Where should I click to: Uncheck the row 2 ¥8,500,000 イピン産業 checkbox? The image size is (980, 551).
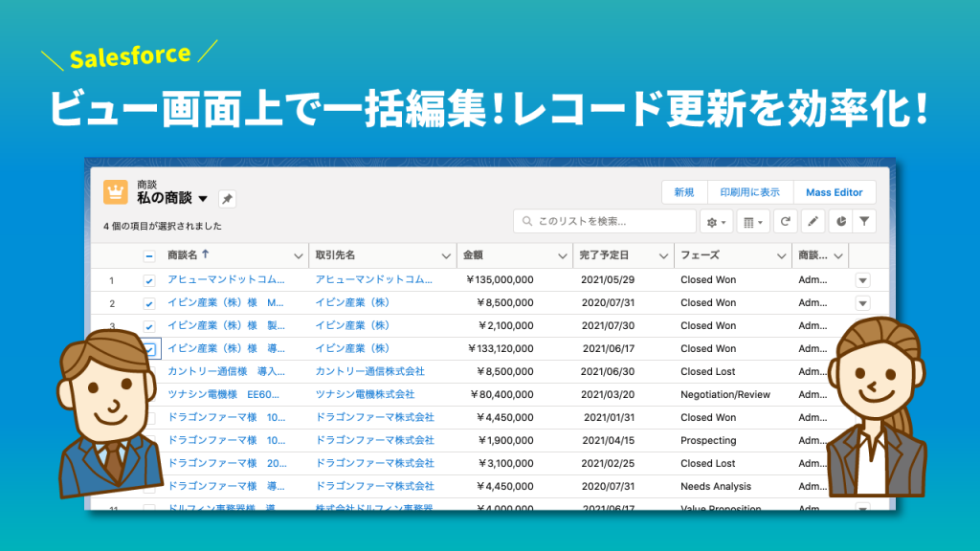[x=148, y=303]
